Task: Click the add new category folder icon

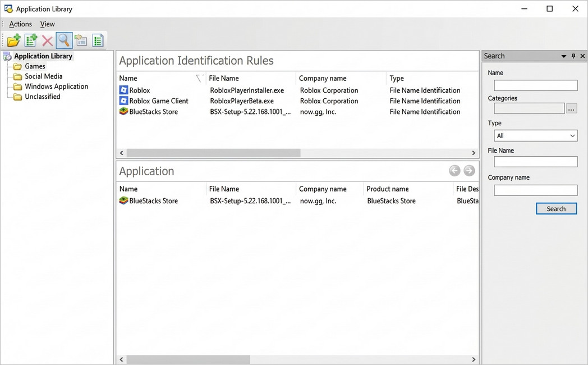Action: click(x=13, y=40)
